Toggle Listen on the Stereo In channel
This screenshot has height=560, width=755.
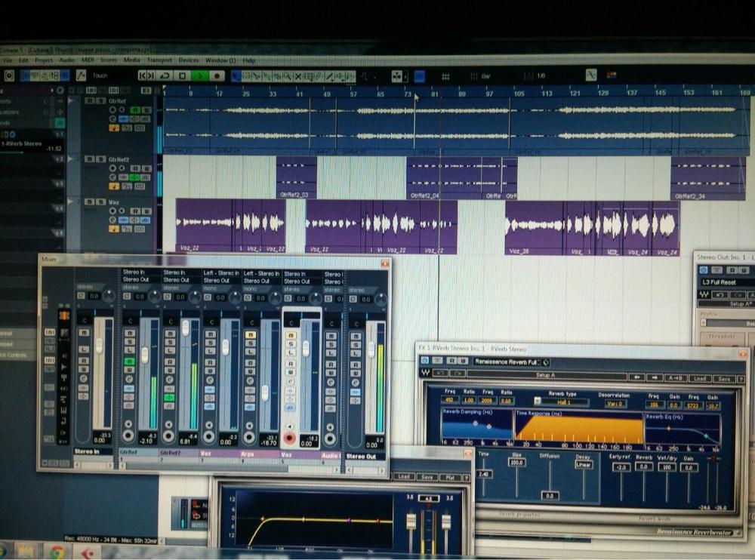click(84, 349)
